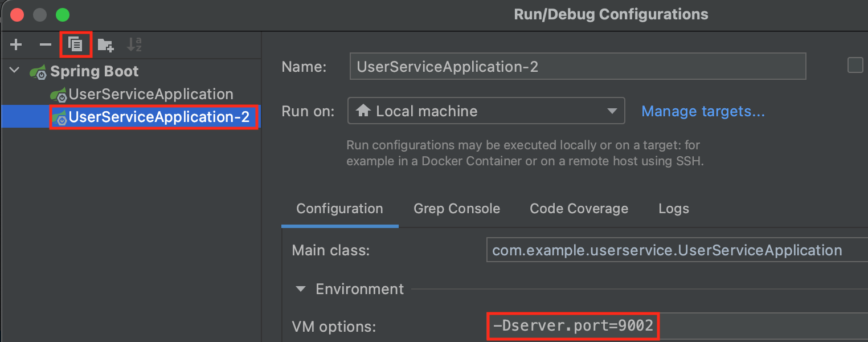The height and width of the screenshot is (342, 868).
Task: Select the UserServiceApplication-2 configuration
Action: pos(159,117)
